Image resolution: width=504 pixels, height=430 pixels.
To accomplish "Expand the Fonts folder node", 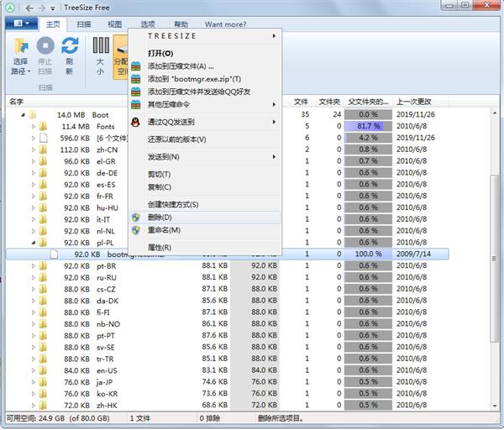I will click(x=33, y=126).
